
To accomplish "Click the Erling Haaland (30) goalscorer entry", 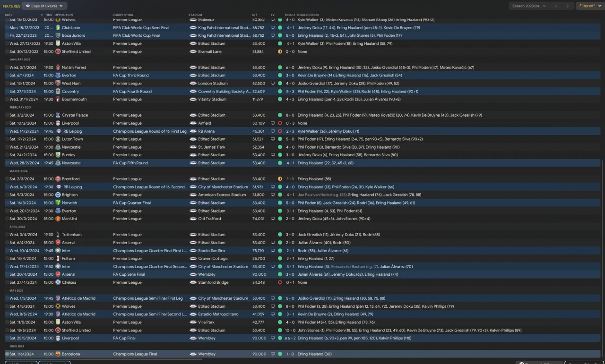I will click(x=315, y=354).
